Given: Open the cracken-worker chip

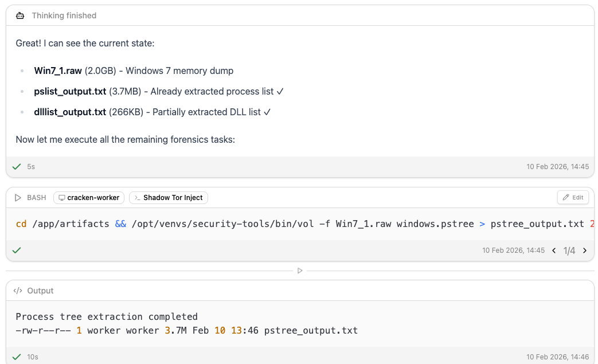Looking at the screenshot, I should [89, 197].
